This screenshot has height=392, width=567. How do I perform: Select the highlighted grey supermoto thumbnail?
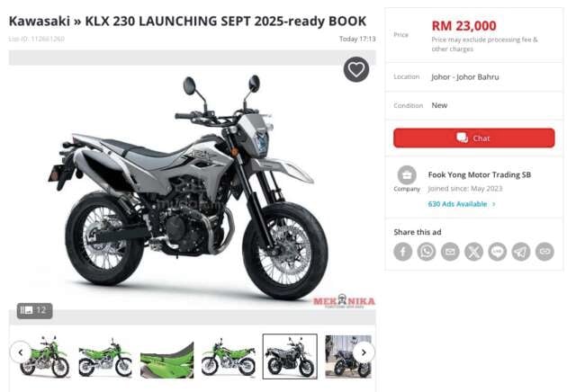pos(290,357)
